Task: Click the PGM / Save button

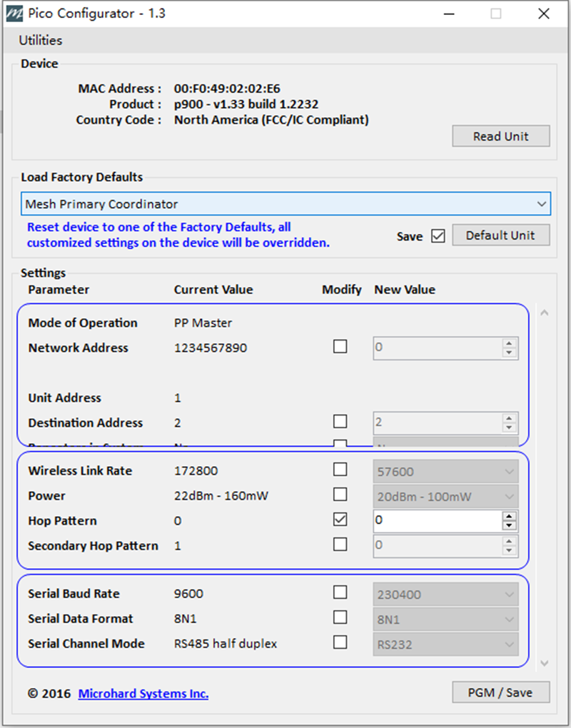Action: [501, 692]
